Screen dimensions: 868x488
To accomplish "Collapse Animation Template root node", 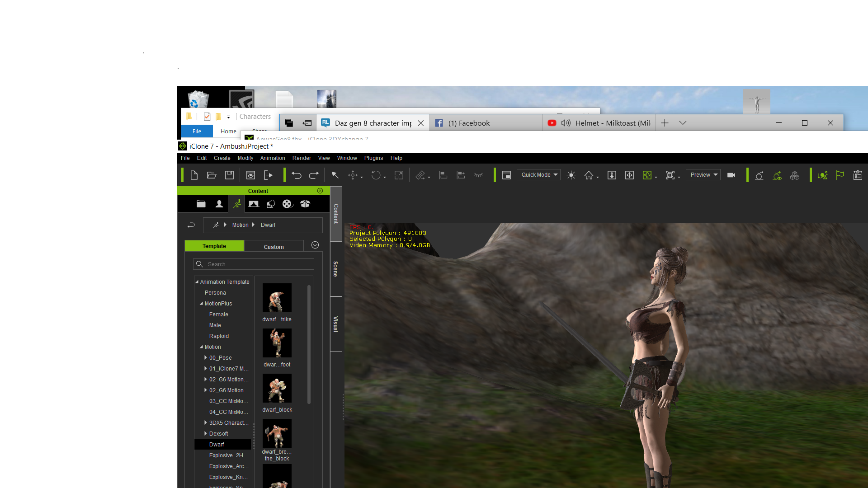I will tap(197, 282).
